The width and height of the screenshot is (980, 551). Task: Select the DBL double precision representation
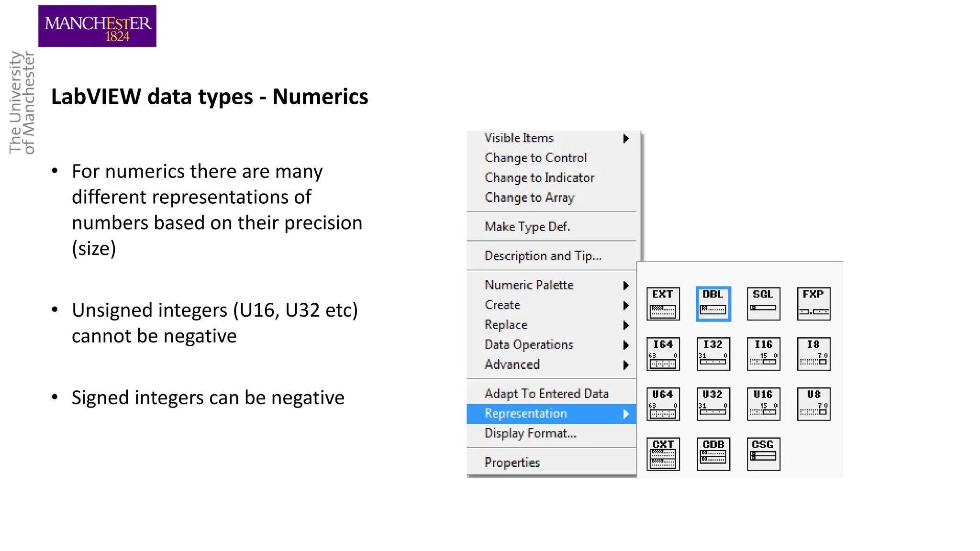[713, 304]
